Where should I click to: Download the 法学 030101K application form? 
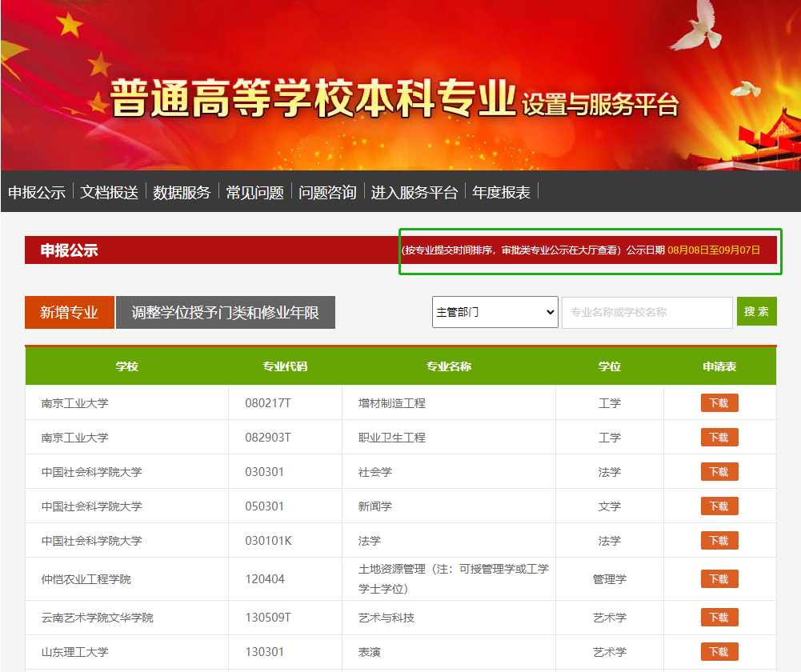click(x=719, y=541)
